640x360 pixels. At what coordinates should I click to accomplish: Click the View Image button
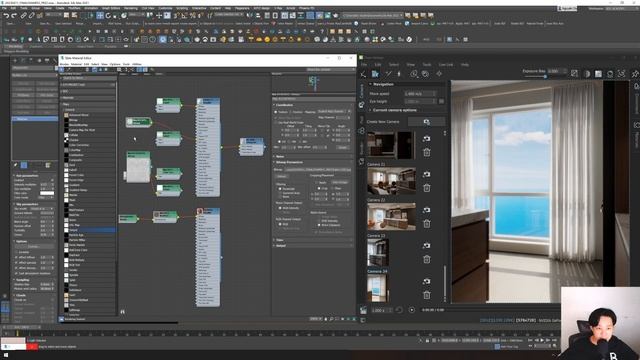coord(340,182)
